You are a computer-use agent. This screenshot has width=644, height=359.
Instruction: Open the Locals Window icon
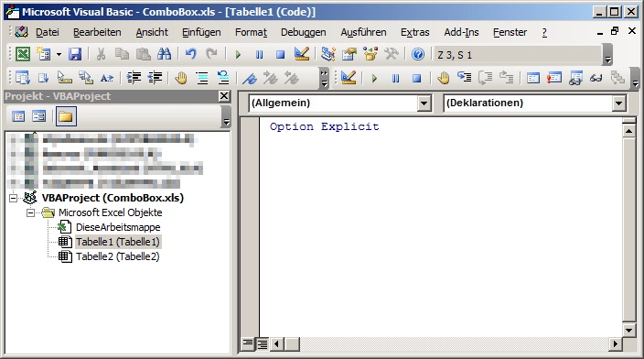tap(533, 78)
